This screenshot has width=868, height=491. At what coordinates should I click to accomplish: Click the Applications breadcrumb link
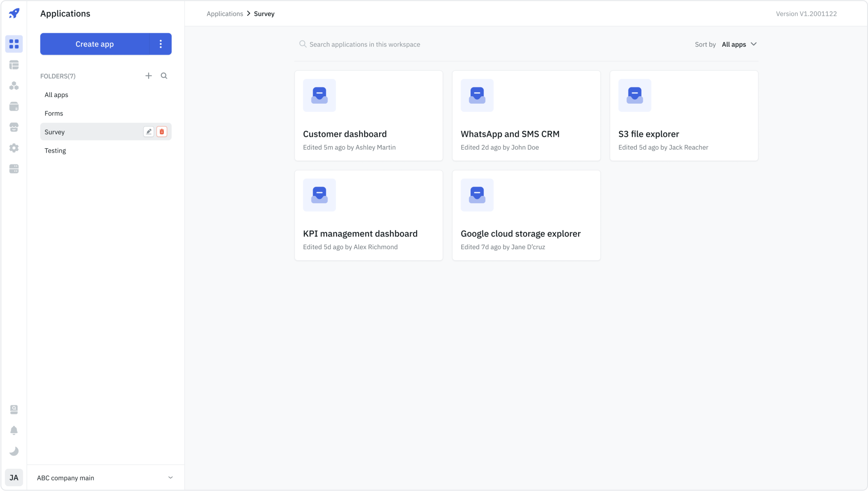pyautogui.click(x=225, y=14)
